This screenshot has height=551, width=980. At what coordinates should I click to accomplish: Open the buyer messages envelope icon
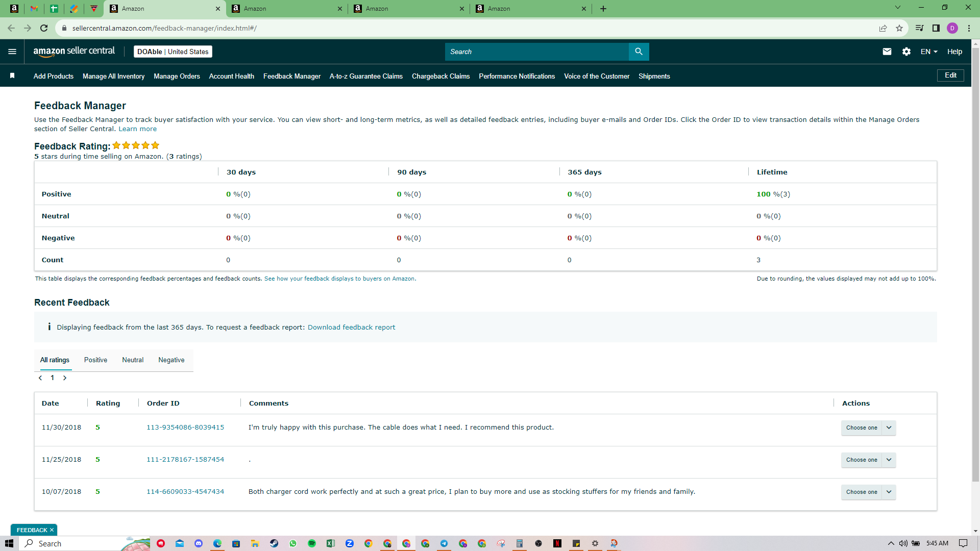pyautogui.click(x=887, y=52)
